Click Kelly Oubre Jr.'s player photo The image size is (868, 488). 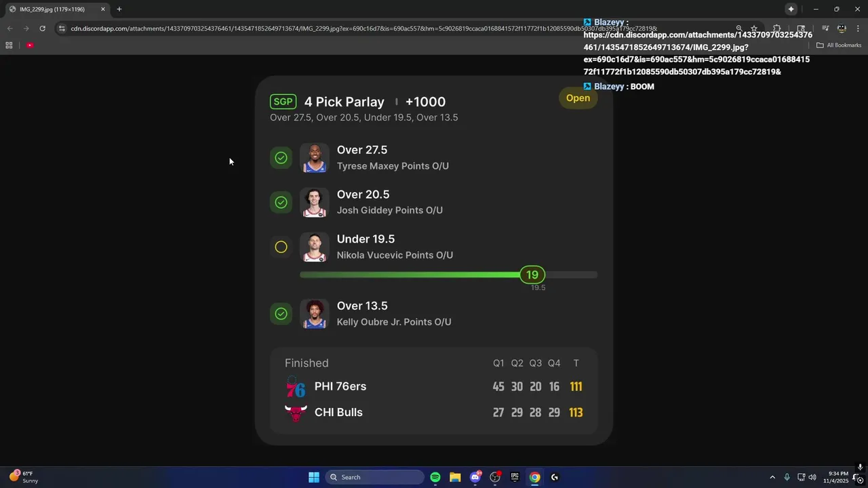315,314
